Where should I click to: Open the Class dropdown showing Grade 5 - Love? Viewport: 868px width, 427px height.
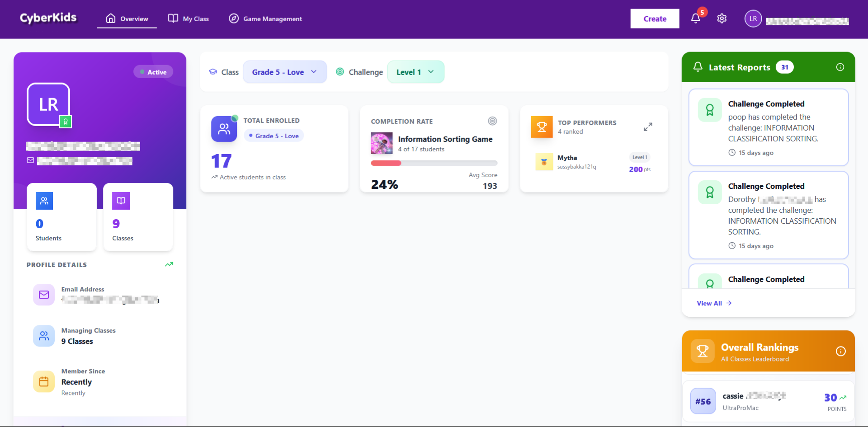point(285,71)
